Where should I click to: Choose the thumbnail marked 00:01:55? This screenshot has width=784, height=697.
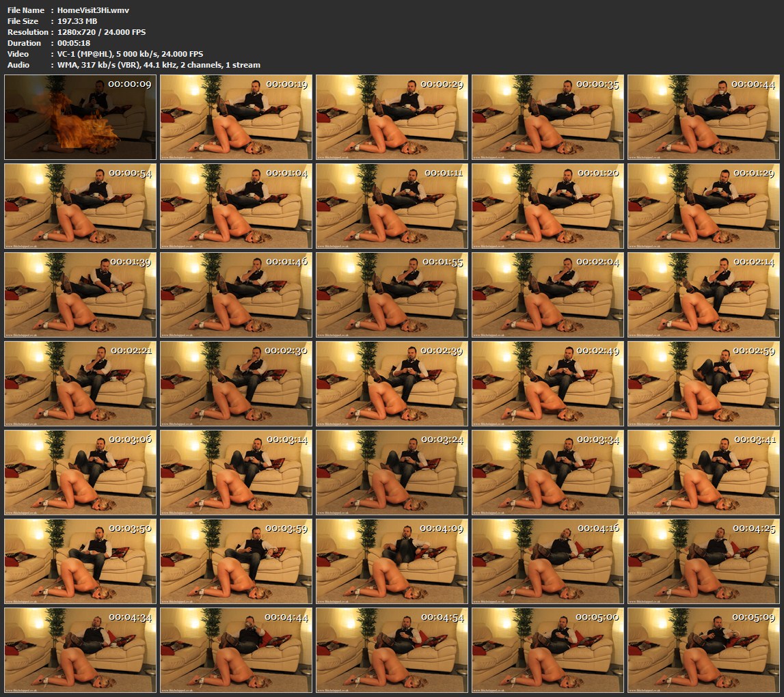pos(392,295)
